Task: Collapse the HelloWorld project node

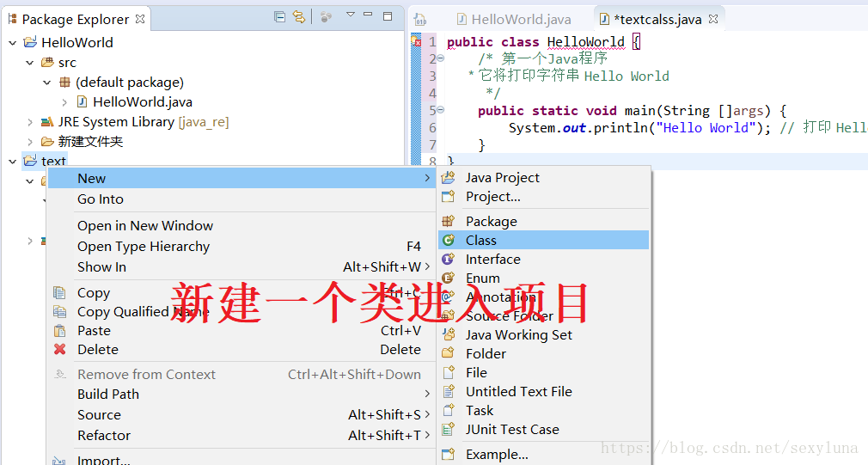Action: [x=13, y=43]
